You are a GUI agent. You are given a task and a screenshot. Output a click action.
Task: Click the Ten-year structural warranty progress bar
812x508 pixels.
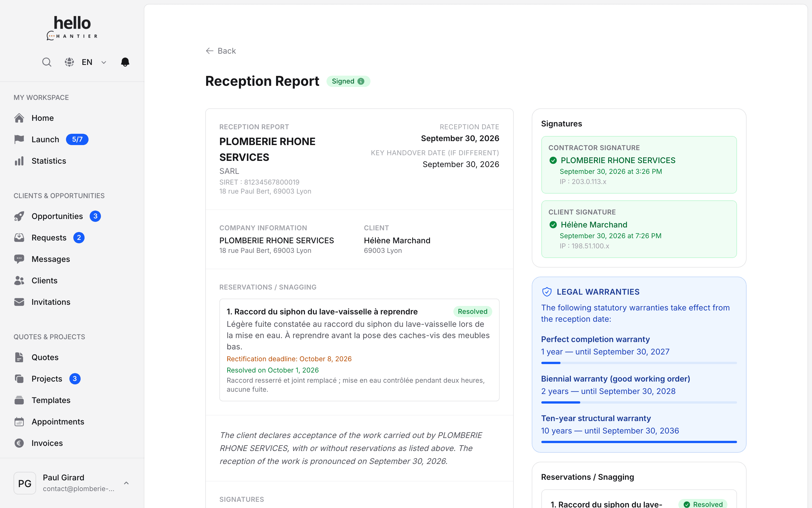pyautogui.click(x=639, y=442)
